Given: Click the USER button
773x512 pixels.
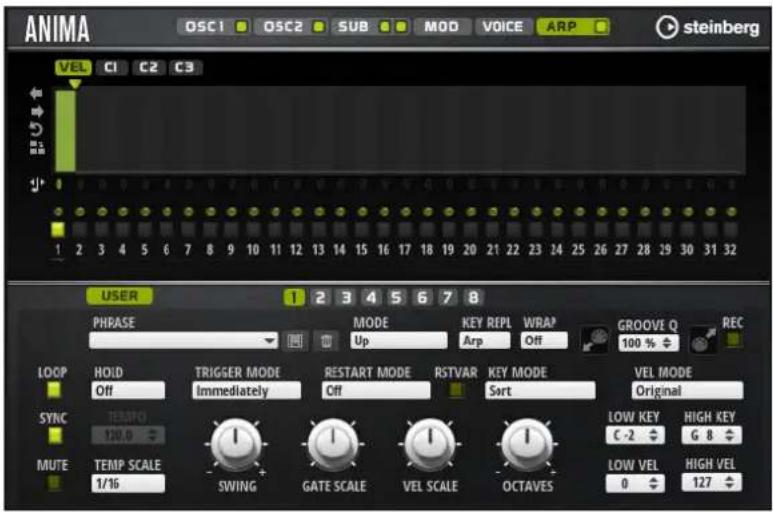Looking at the screenshot, I should [x=119, y=296].
